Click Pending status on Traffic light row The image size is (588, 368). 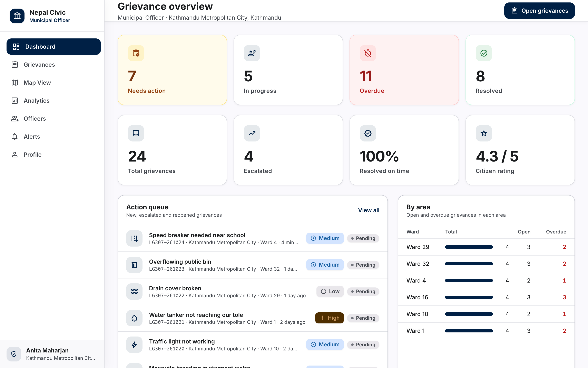(363, 344)
